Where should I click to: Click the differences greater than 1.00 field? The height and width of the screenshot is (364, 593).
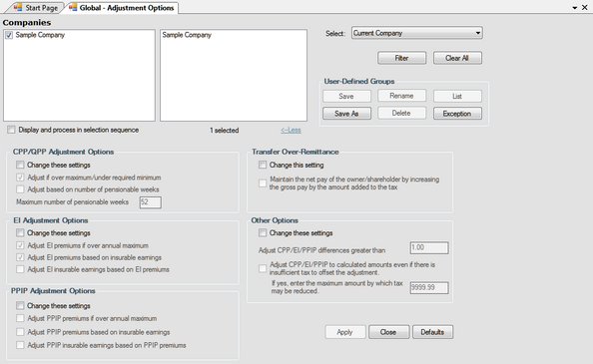[x=429, y=248]
